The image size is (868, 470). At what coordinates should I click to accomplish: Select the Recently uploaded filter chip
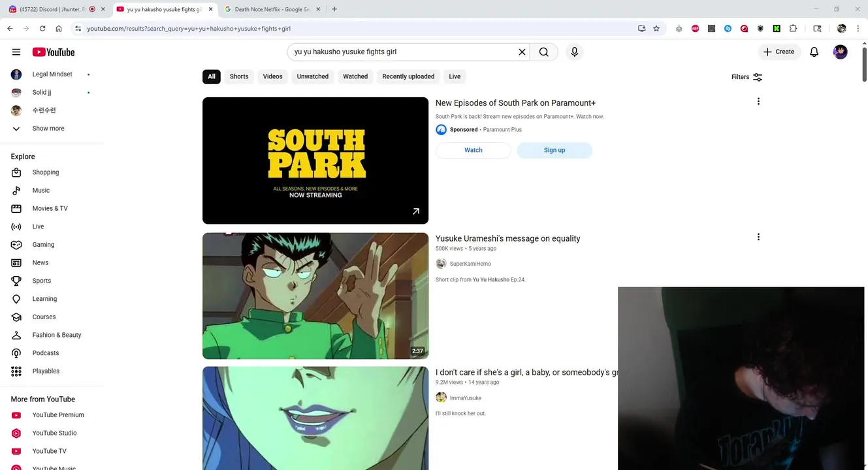click(408, 76)
